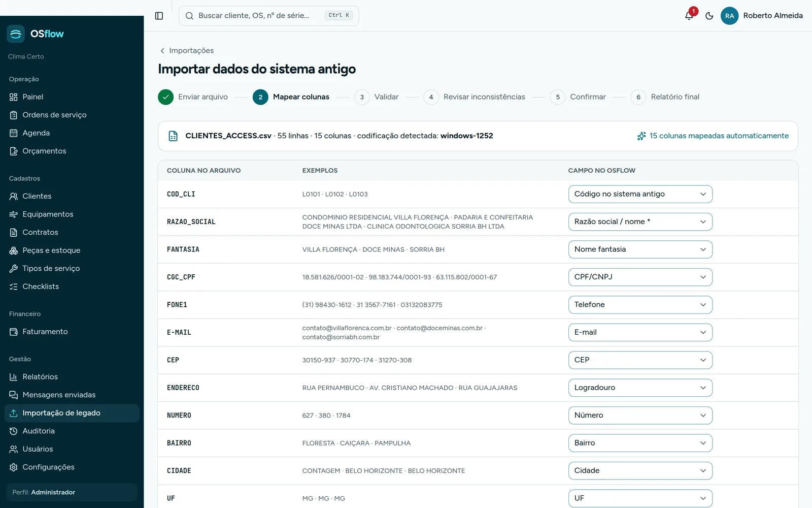Open the E-mail field dropdown
The width and height of the screenshot is (812, 508).
point(640,332)
